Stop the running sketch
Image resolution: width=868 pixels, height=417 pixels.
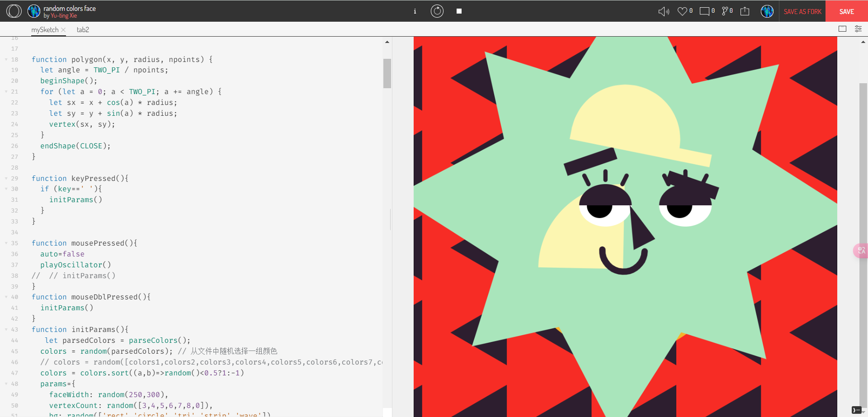tap(459, 11)
